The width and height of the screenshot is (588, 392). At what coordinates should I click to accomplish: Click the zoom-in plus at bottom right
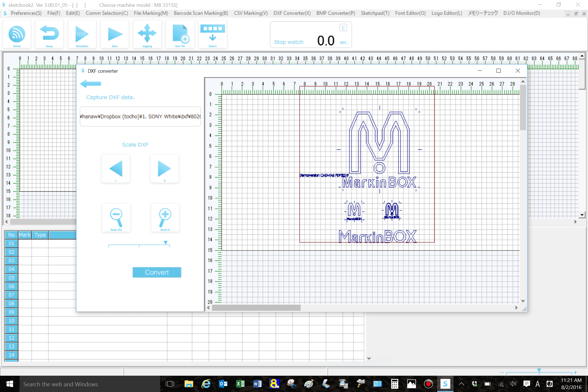click(575, 372)
